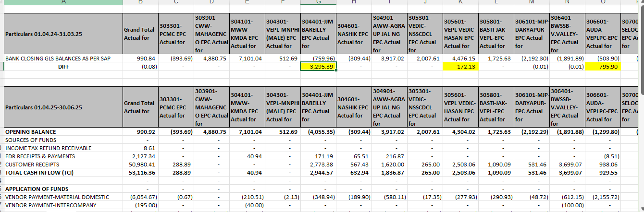Select the highlighted cell showing 3,295.39
This screenshot has height=212, width=644.
point(318,67)
